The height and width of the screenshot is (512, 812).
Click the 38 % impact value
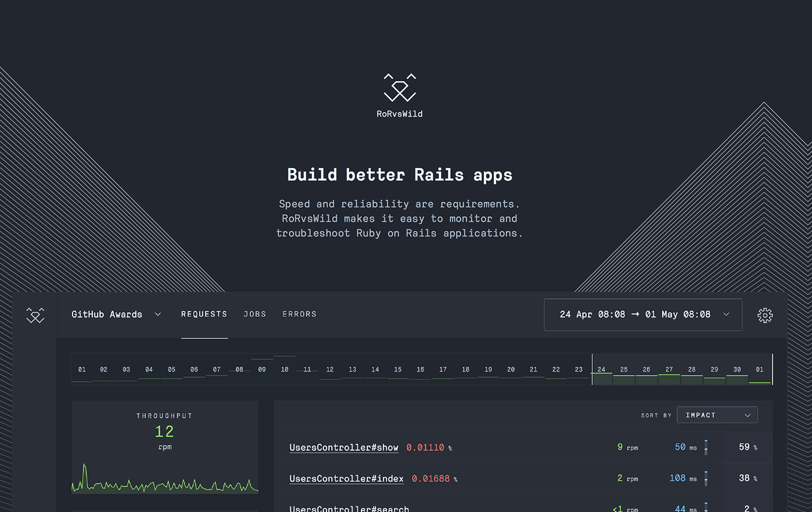[748, 478]
